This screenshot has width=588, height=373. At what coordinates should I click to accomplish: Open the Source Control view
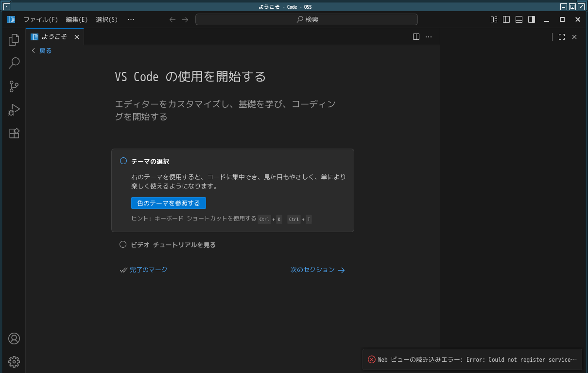click(x=14, y=86)
